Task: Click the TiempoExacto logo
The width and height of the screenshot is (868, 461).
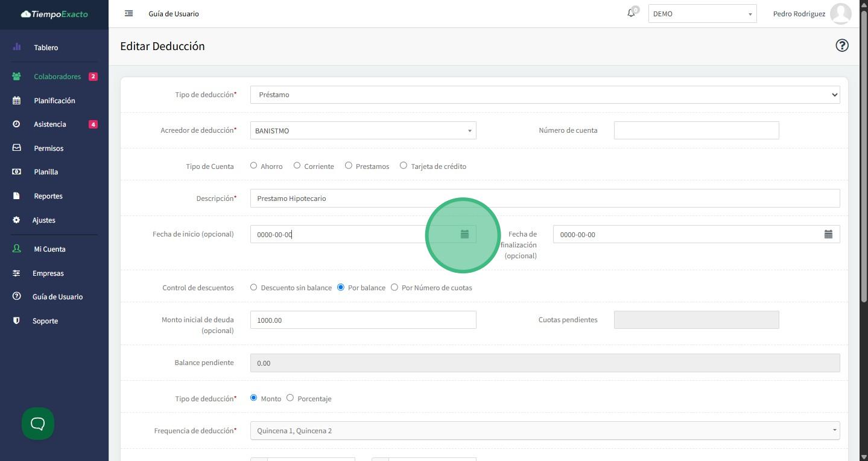Action: coord(54,14)
